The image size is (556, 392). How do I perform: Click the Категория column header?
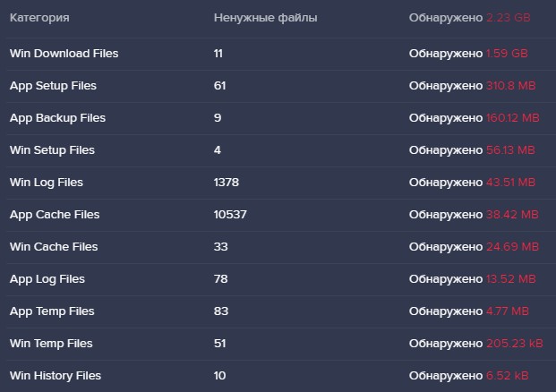pos(39,18)
